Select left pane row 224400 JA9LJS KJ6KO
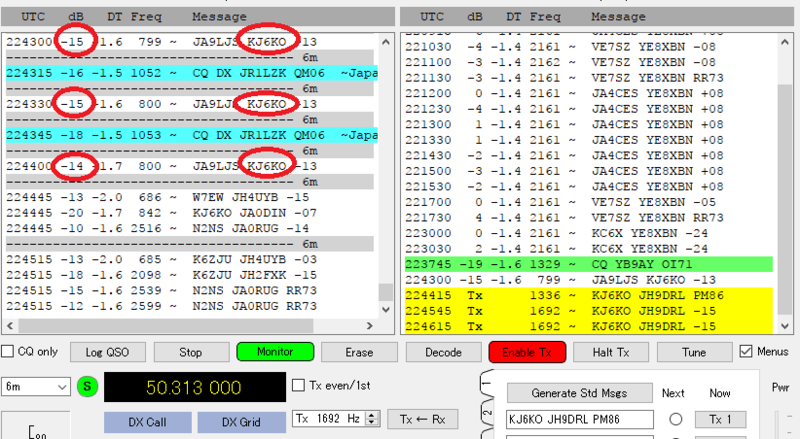This screenshot has height=439, width=800. pyautogui.click(x=192, y=166)
